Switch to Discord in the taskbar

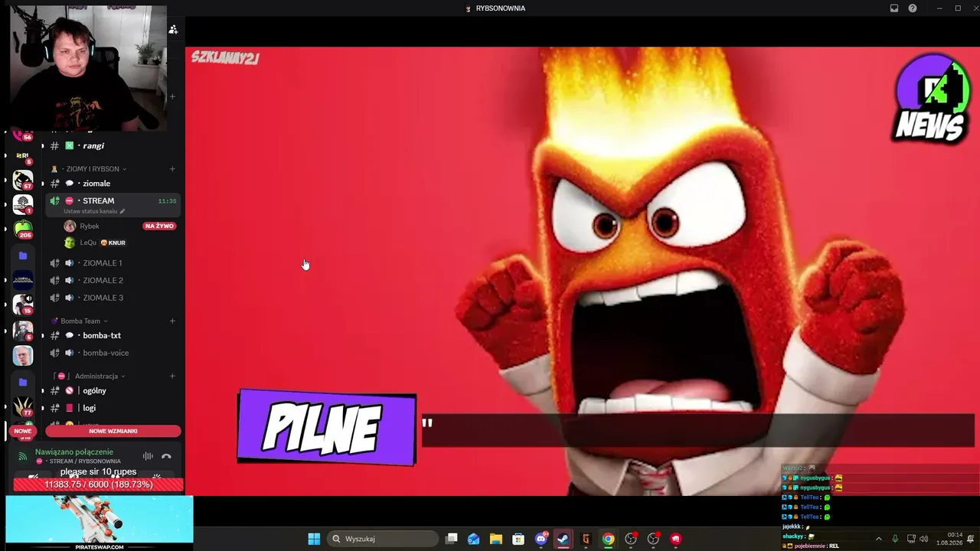(541, 539)
